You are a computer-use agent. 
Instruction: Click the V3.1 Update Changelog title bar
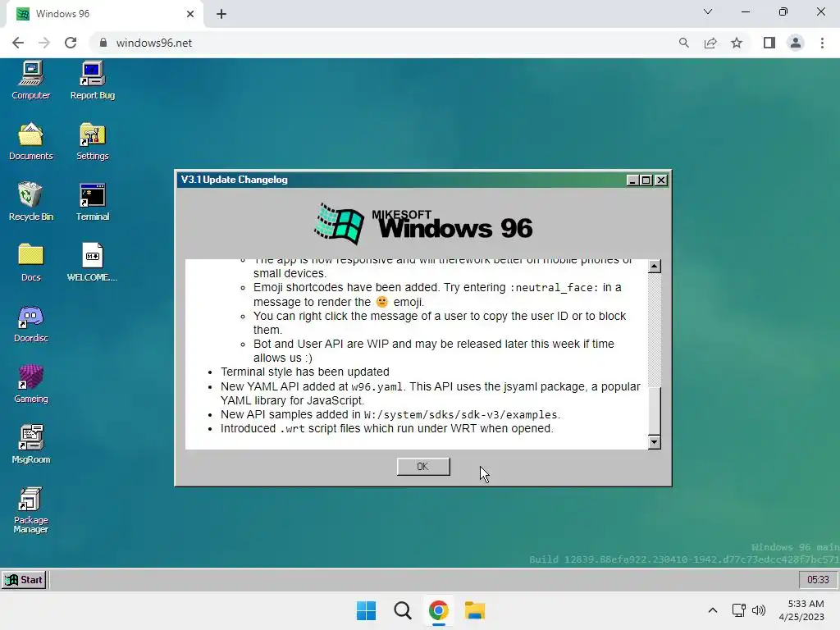(x=402, y=180)
